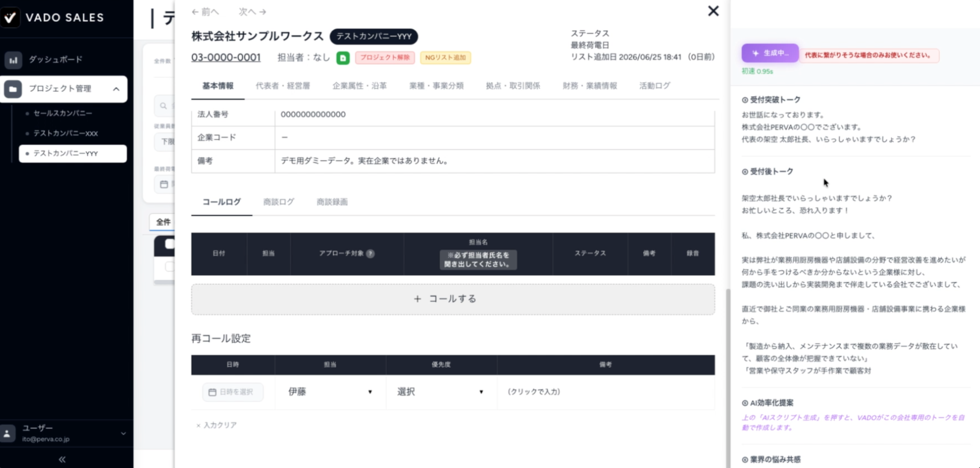The image size is (980, 468).
Task: Click the テストカンパニーYYY project badge
Action: [374, 36]
